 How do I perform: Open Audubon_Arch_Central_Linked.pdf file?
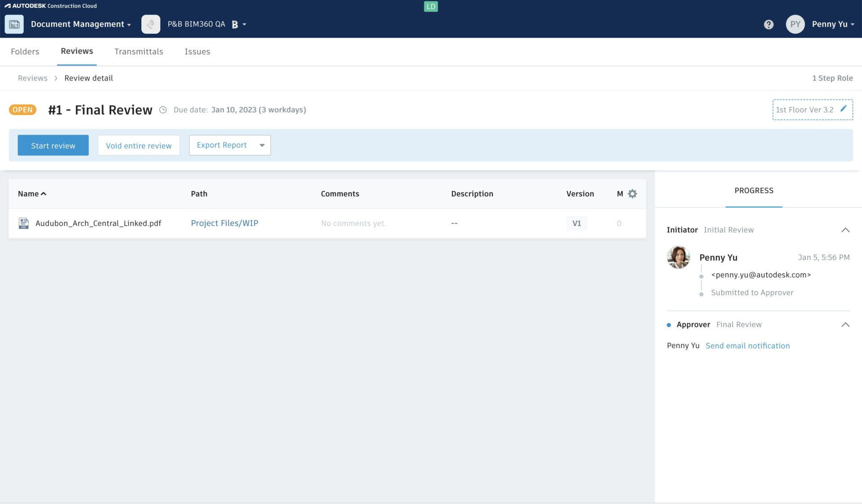(x=98, y=223)
